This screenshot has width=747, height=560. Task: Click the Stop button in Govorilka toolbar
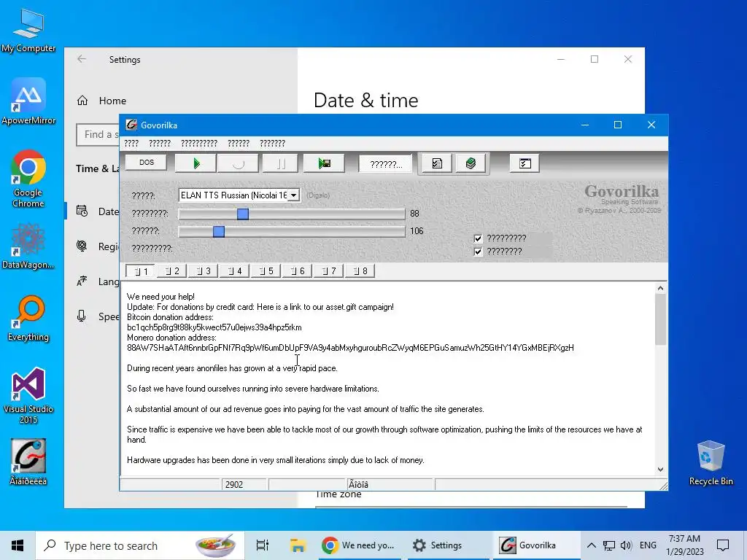[238, 164]
